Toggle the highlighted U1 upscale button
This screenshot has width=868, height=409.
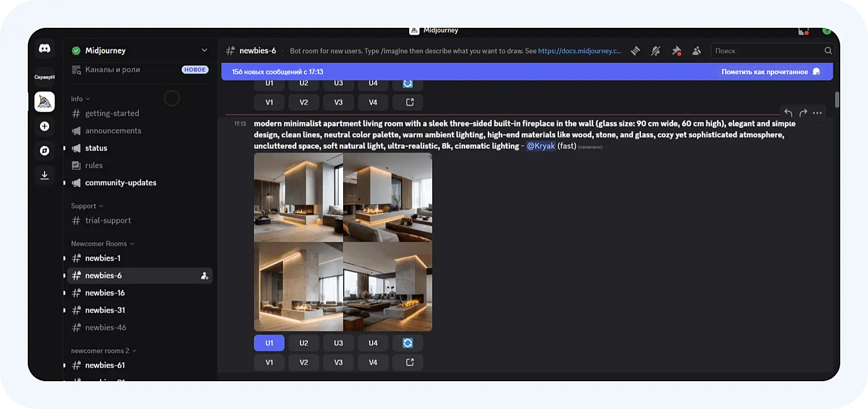(269, 343)
